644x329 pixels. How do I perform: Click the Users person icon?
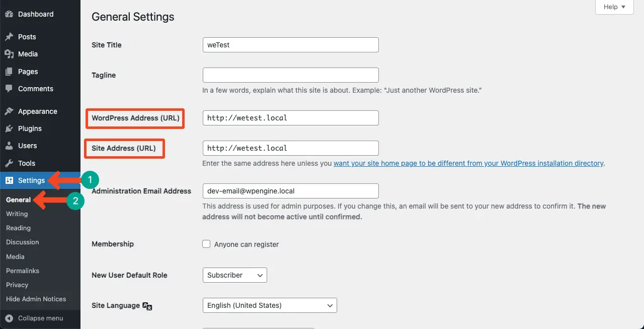[x=9, y=146]
